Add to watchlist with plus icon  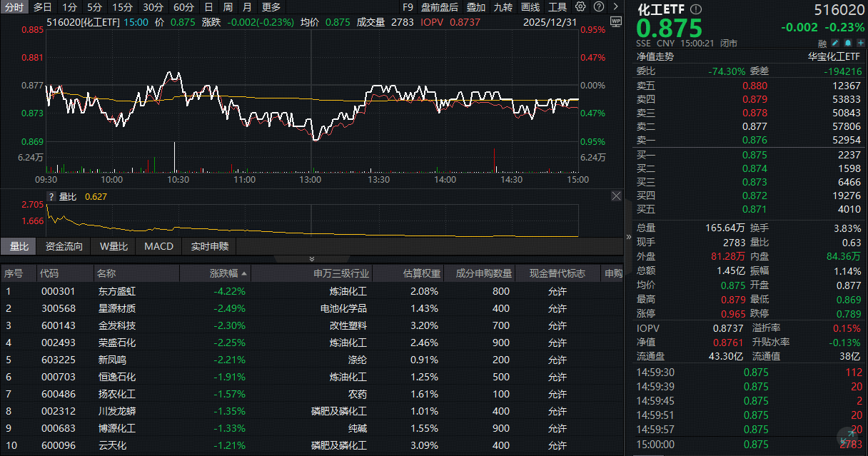click(x=859, y=44)
